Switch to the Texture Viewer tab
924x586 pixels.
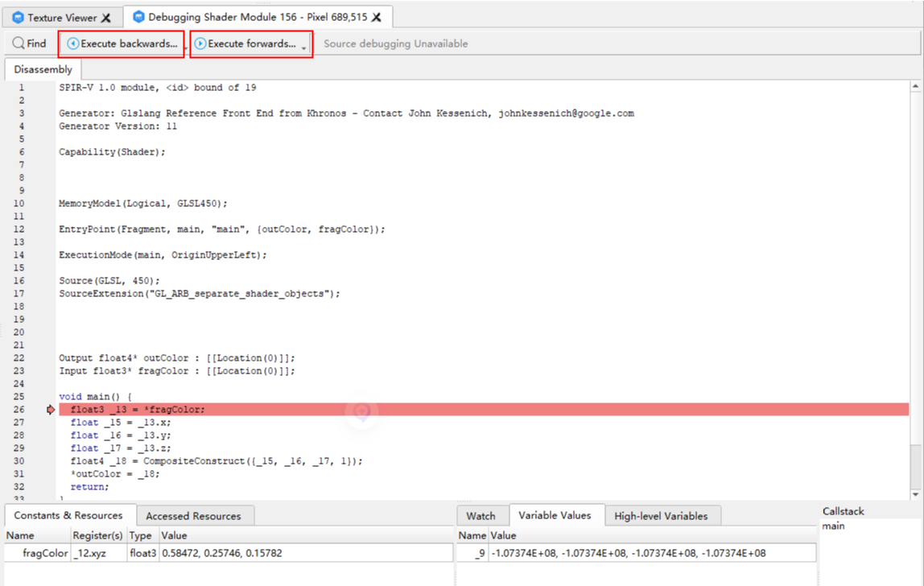[x=62, y=18]
